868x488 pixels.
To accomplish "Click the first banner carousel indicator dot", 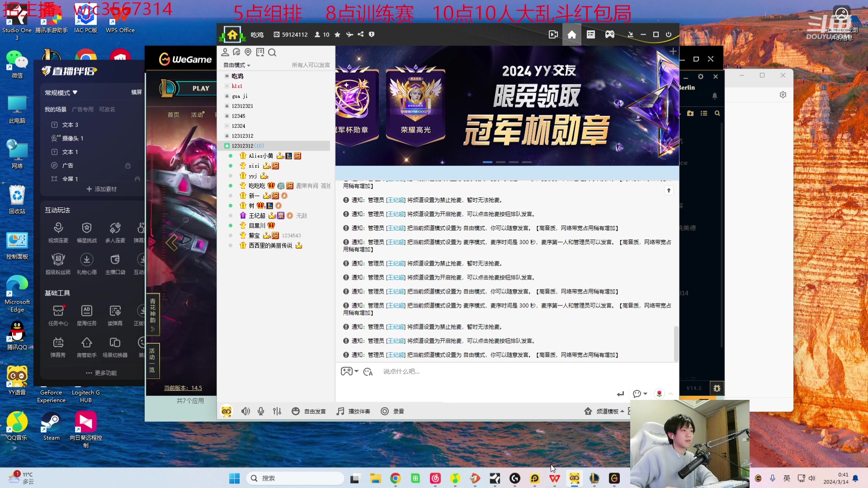I will click(x=487, y=162).
